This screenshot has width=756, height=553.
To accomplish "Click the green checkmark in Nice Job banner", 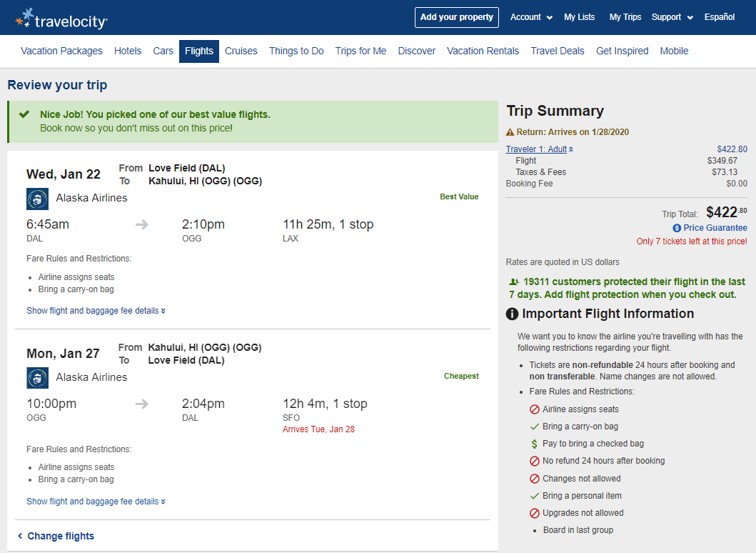I will [24, 114].
